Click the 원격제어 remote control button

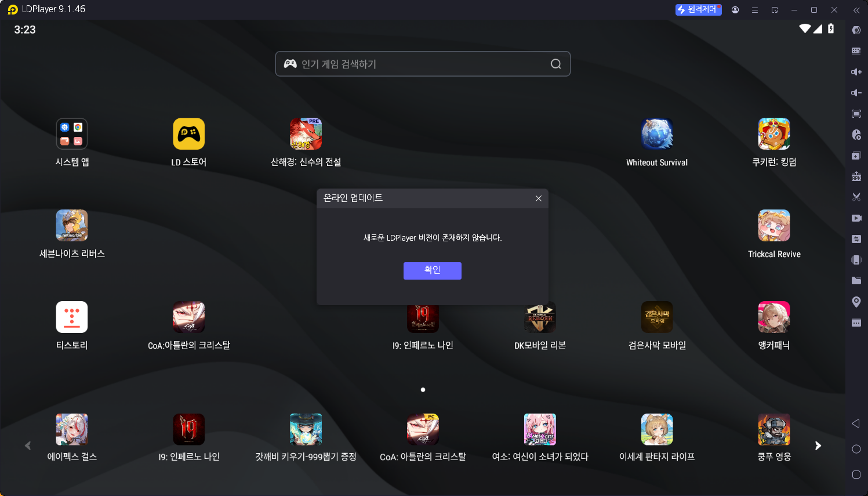(699, 9)
